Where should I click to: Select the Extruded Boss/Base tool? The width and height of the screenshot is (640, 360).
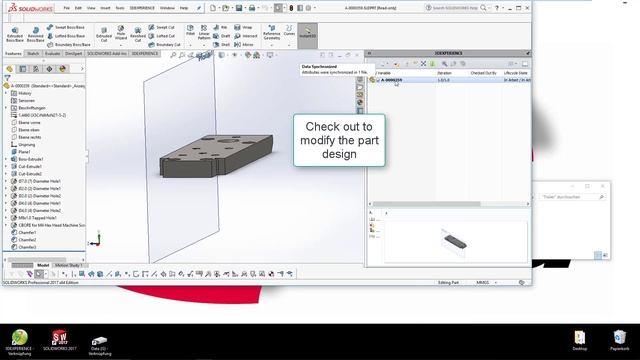(15, 35)
